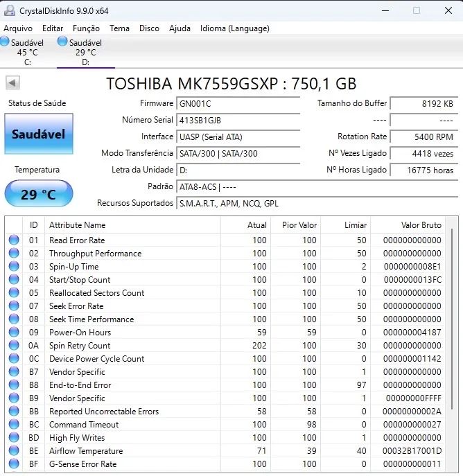Screen dimensions: 463x476
Task: Select the Reallocated Sectors Count attribute name
Action: point(96,292)
